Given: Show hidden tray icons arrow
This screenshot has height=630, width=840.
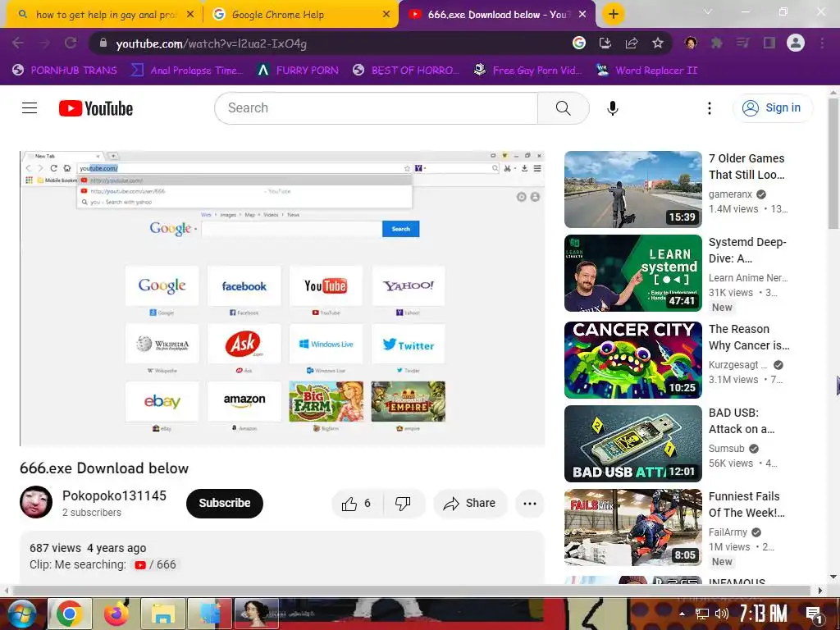Looking at the screenshot, I should pos(682,614).
